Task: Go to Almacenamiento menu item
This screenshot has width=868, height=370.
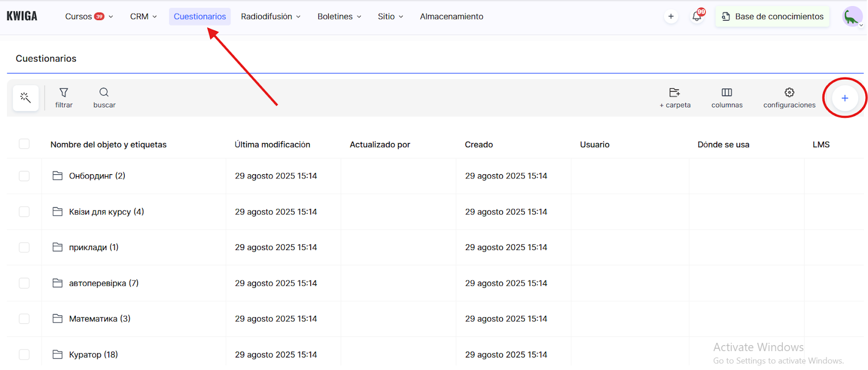Action: pyautogui.click(x=451, y=16)
